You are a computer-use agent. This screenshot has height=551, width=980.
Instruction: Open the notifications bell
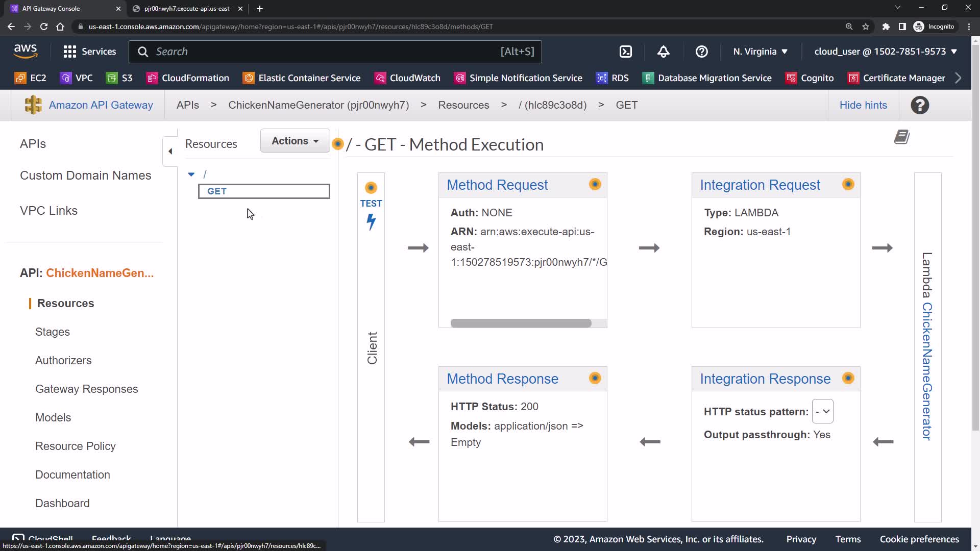point(663,52)
